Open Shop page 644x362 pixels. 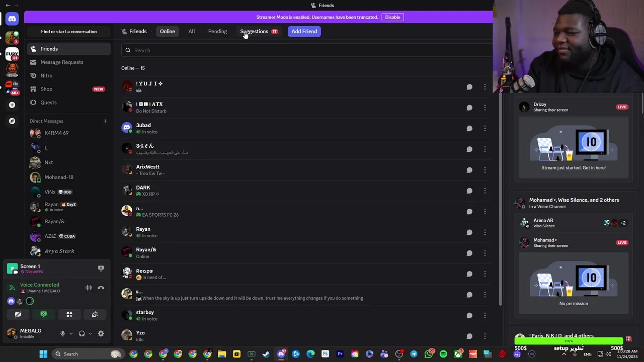pyautogui.click(x=69, y=89)
